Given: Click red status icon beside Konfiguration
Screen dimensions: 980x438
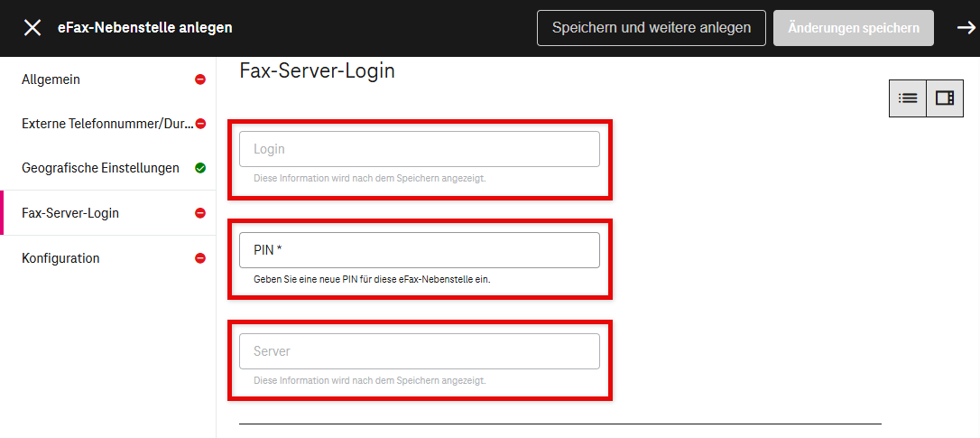Looking at the screenshot, I should [200, 258].
